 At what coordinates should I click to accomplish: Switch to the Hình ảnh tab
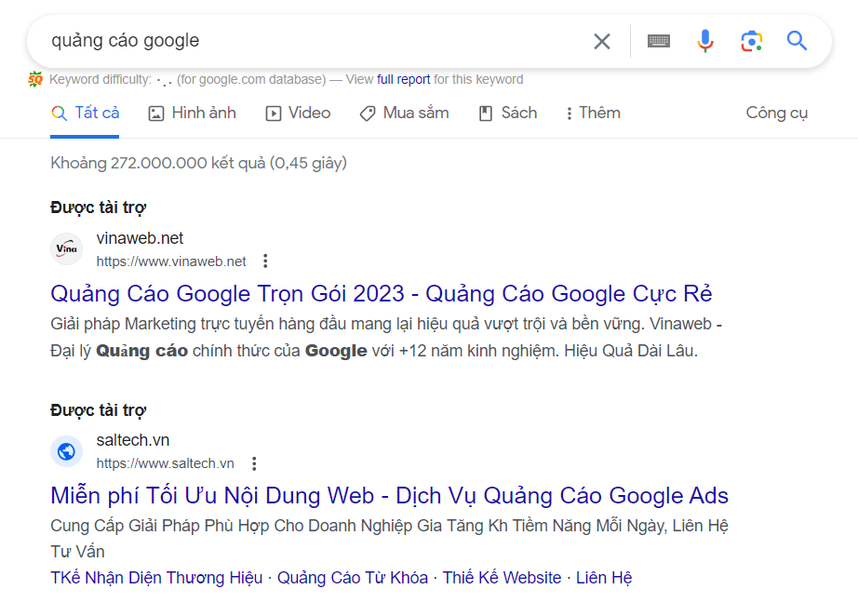(193, 114)
